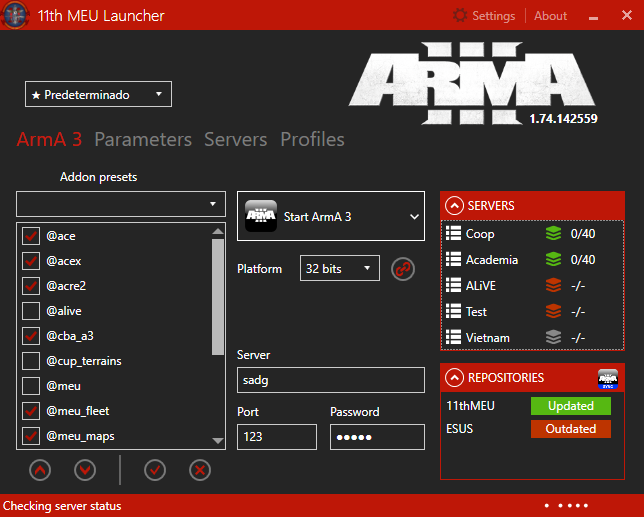Click the red link icon next to Platform
The image size is (644, 517).
pyautogui.click(x=403, y=269)
